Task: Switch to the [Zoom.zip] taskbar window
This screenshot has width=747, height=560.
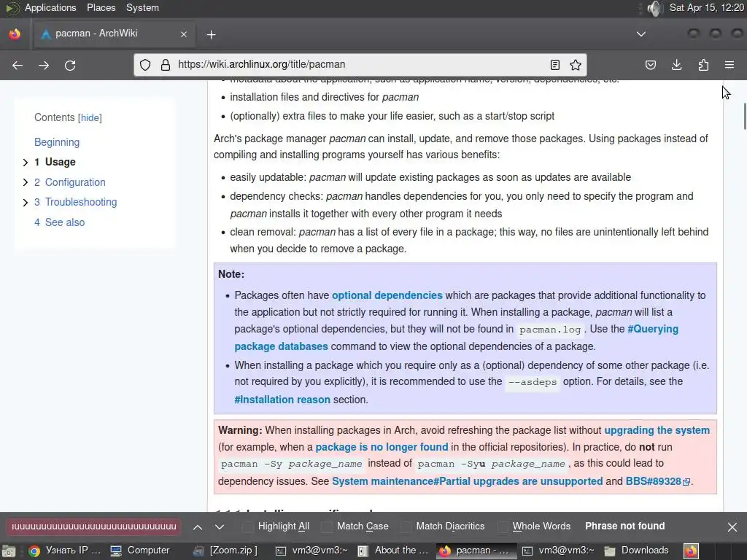Action: pos(225,551)
